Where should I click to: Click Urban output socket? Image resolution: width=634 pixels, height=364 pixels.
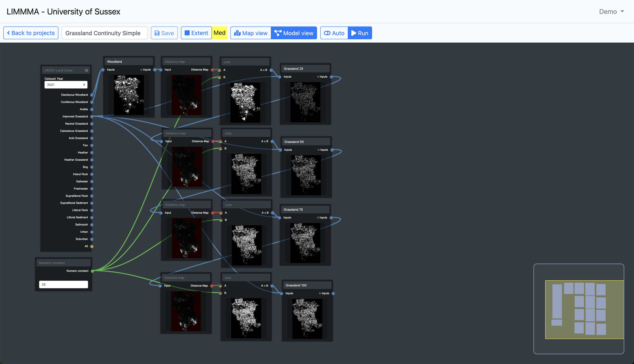click(92, 232)
